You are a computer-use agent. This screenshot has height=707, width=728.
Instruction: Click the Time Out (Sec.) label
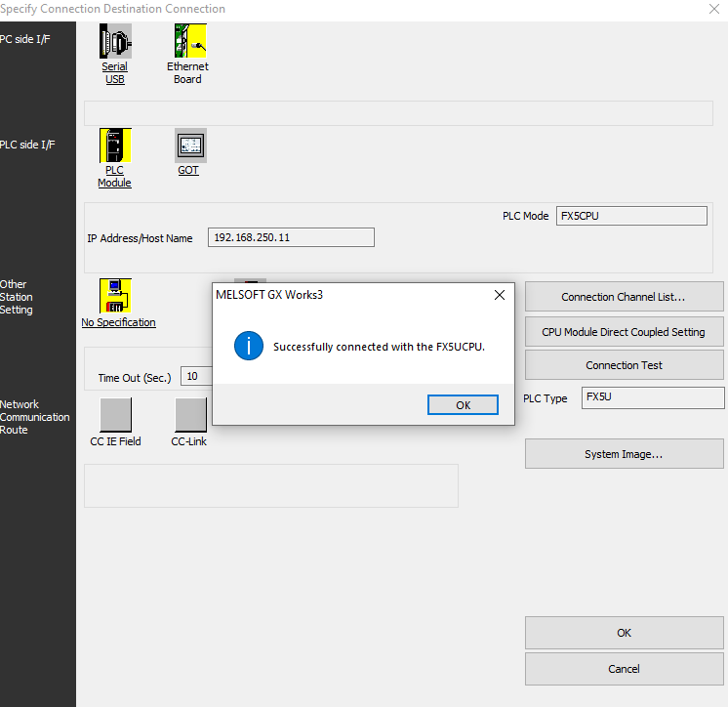[x=135, y=378]
